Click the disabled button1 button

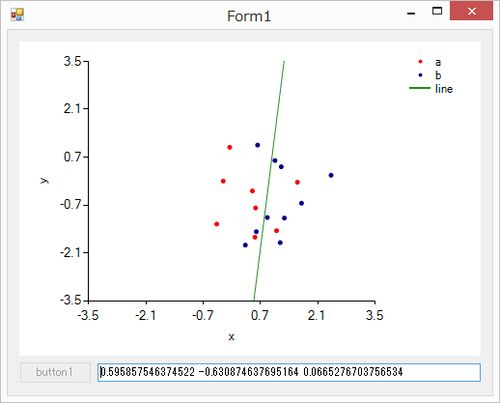(55, 372)
